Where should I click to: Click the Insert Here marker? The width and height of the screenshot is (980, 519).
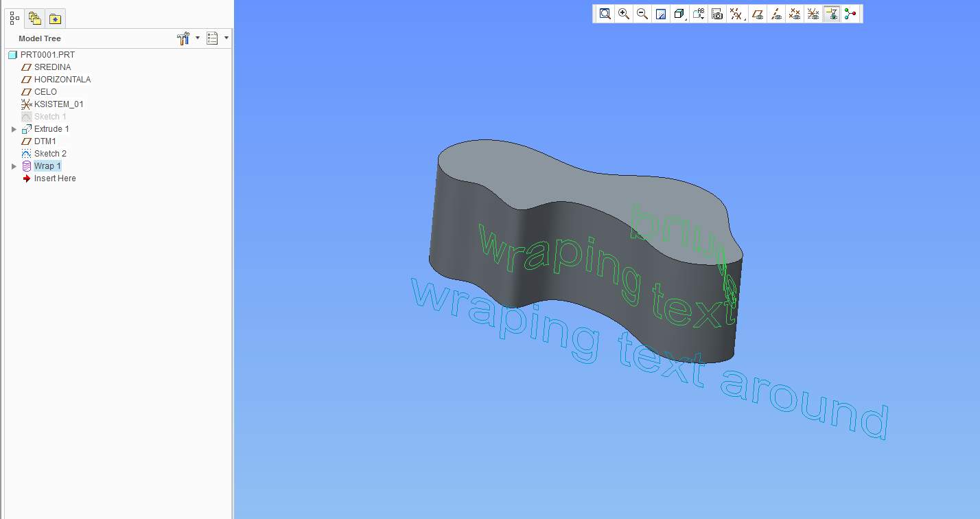pos(55,178)
